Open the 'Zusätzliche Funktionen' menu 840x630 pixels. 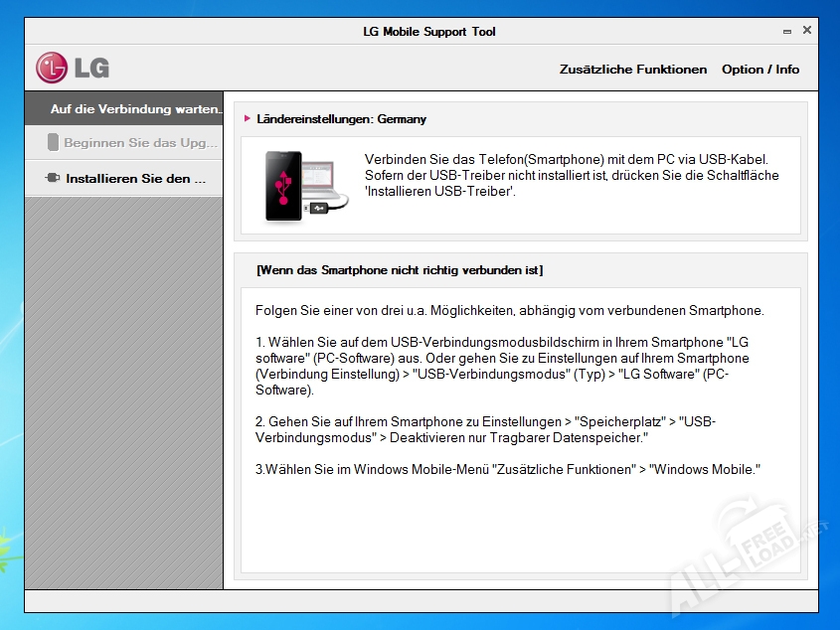point(633,70)
